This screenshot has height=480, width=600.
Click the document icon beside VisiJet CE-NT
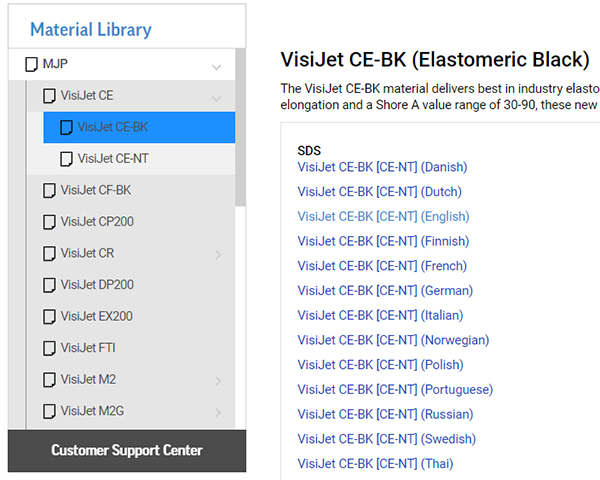(x=67, y=159)
